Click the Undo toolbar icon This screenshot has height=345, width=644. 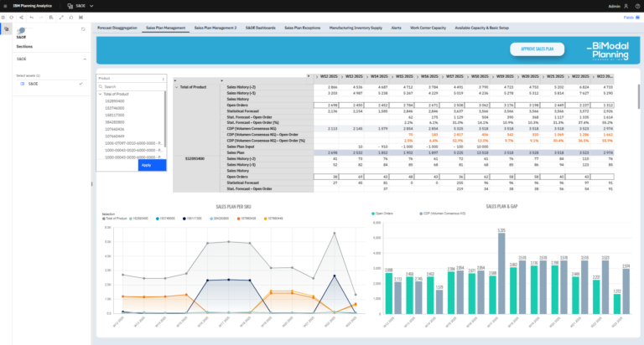31,18
